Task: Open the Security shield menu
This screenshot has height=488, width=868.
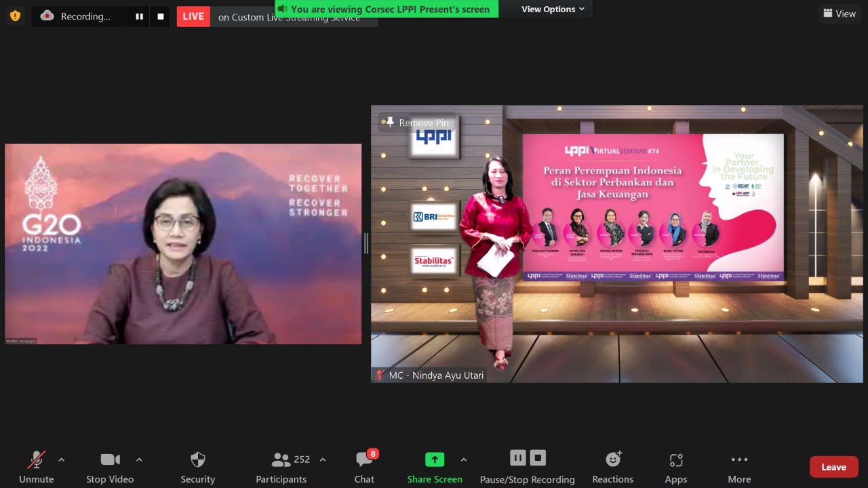Action: (198, 466)
